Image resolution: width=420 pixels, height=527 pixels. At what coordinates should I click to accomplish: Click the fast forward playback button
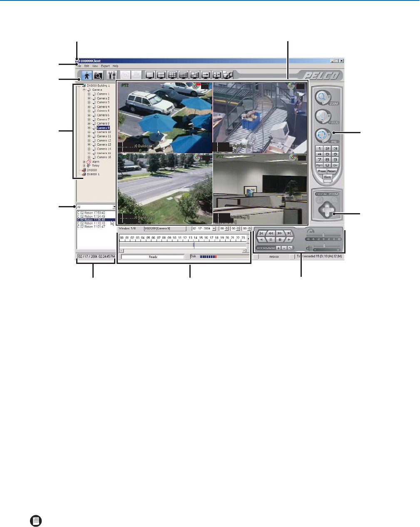(x=280, y=234)
